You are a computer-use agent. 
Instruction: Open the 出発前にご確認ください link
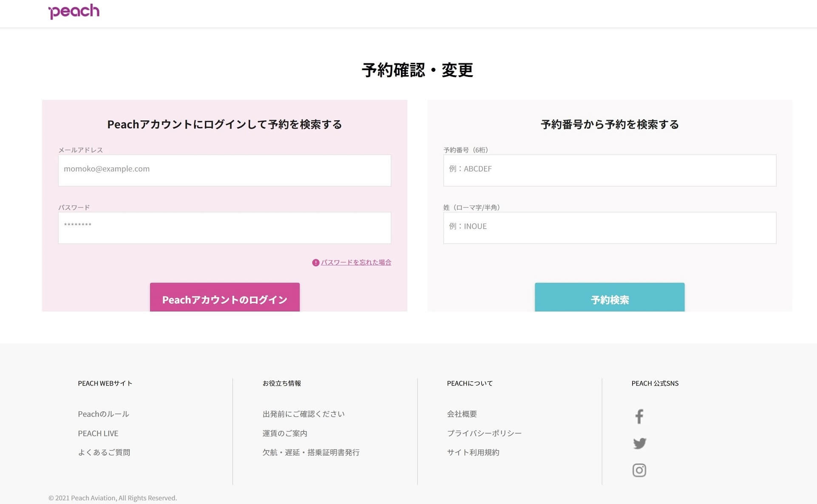pos(304,414)
